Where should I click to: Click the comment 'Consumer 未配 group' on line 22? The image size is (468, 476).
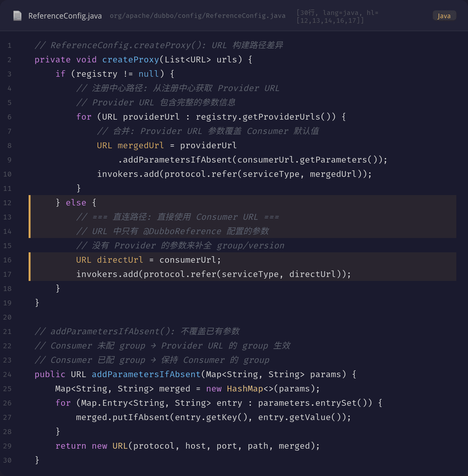162,346
